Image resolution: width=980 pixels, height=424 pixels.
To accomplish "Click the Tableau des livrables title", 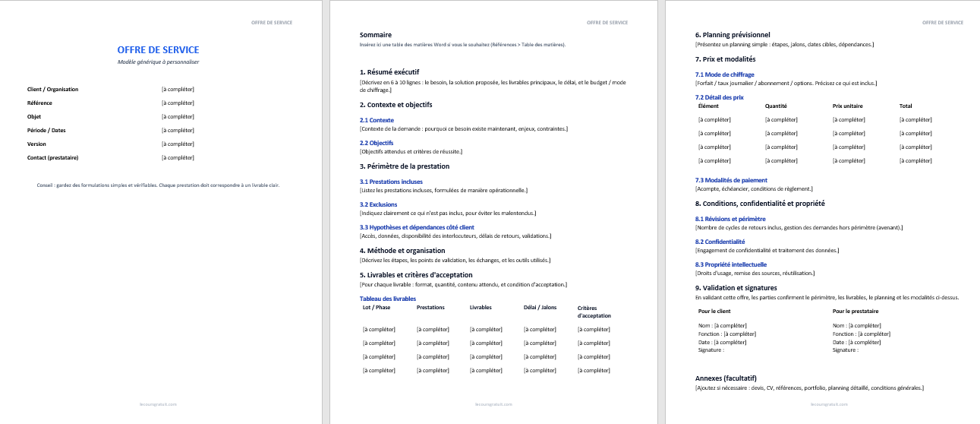I will pos(387,299).
